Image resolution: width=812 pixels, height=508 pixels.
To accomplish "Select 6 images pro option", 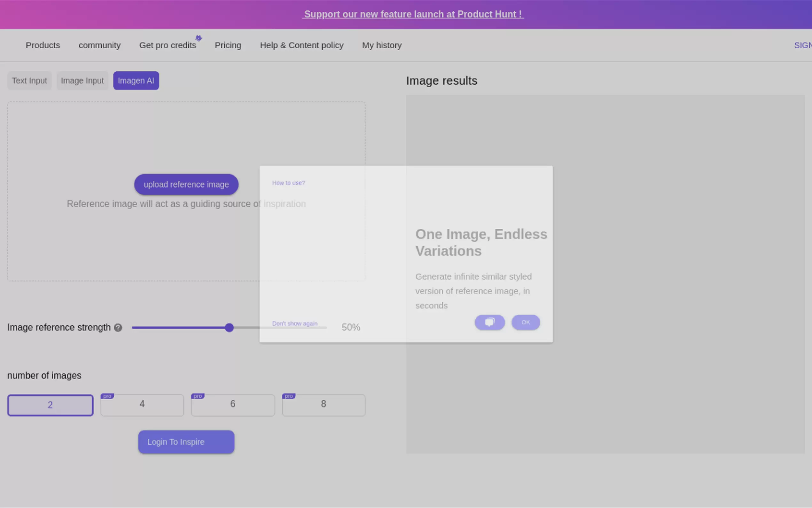I will [x=233, y=405].
